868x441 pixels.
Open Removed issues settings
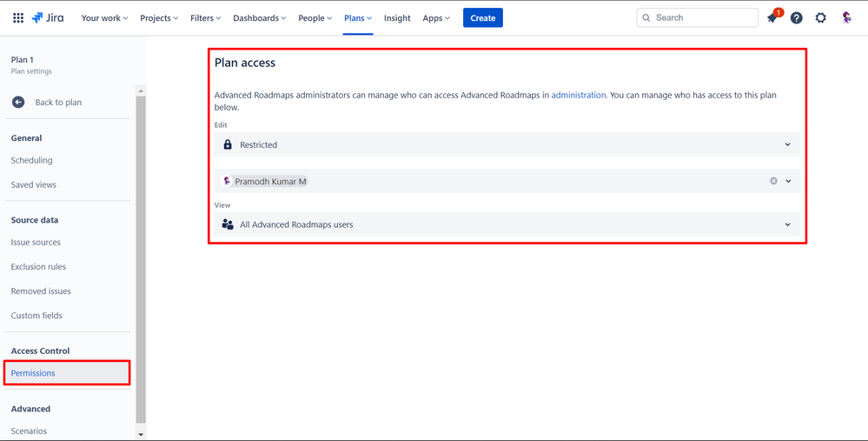coord(41,291)
